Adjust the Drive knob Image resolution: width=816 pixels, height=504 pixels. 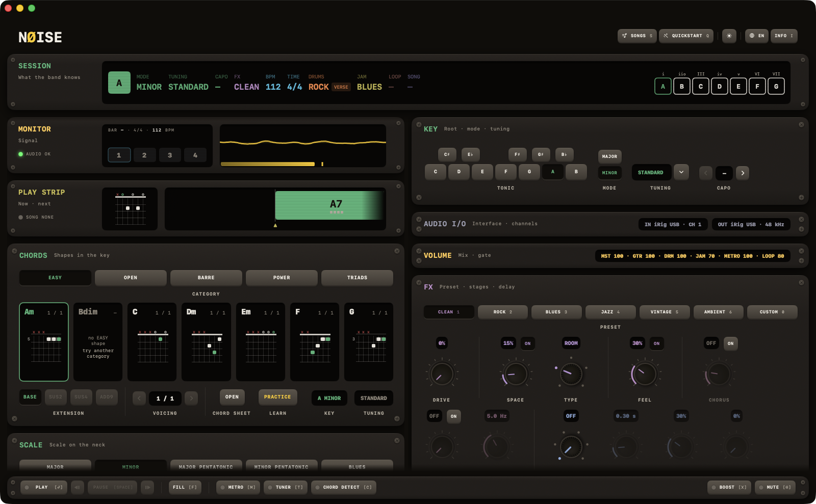click(442, 375)
